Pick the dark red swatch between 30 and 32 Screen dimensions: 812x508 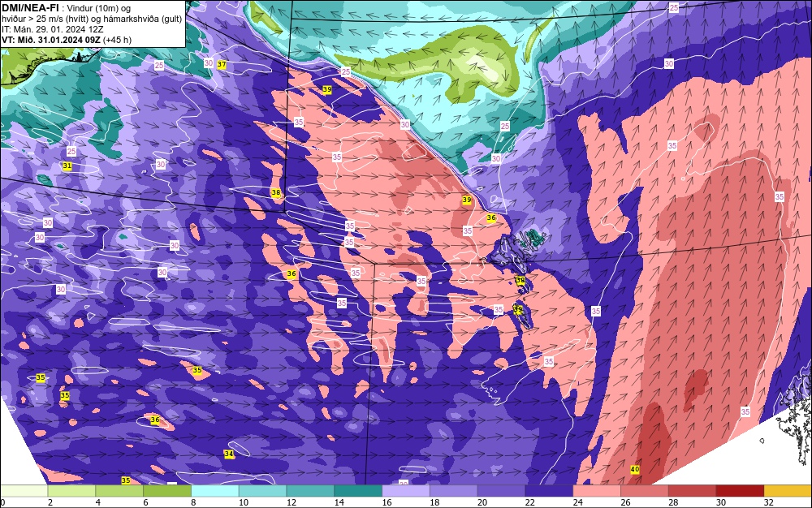point(740,491)
